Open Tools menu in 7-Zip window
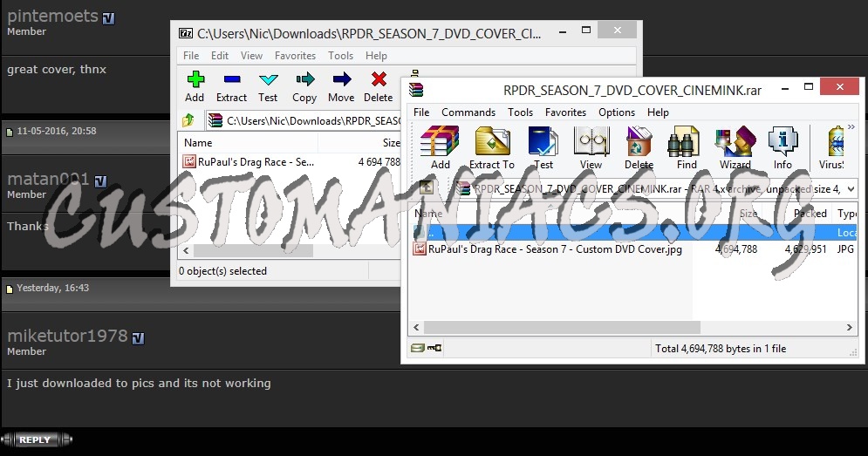 click(x=340, y=56)
